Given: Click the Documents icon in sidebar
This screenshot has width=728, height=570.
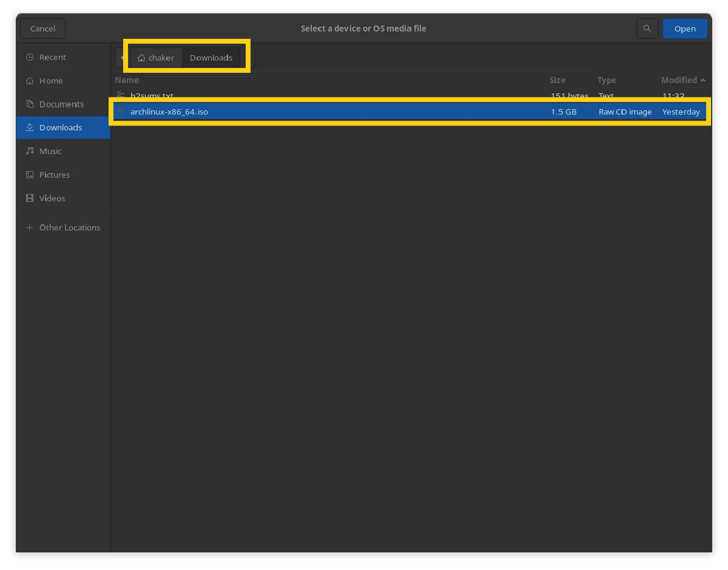Looking at the screenshot, I should click(x=30, y=104).
